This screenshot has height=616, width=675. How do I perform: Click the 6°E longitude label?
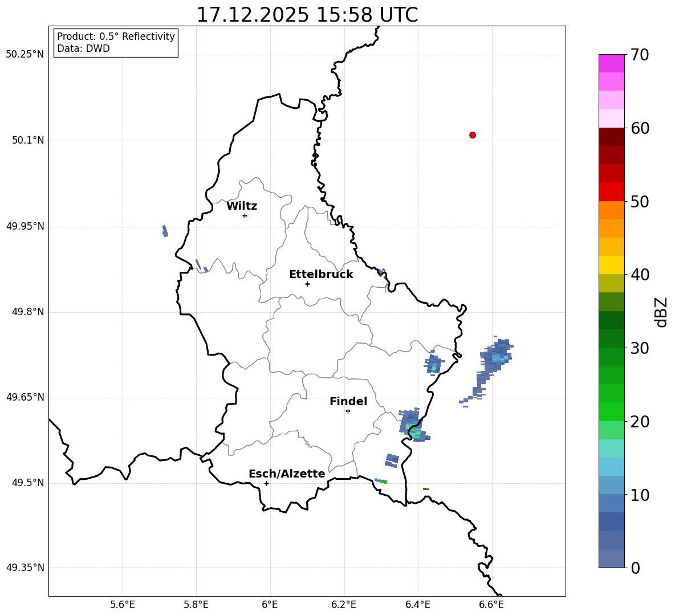point(270,605)
